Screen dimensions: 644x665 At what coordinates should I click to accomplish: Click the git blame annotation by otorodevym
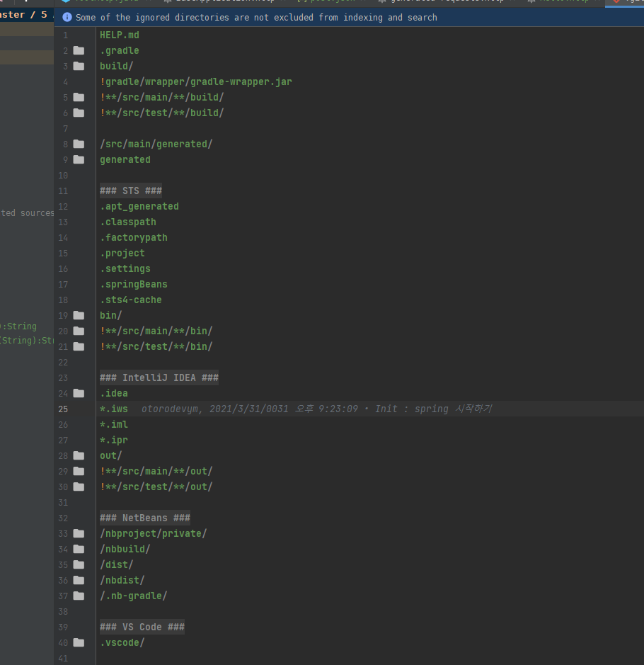pos(317,409)
